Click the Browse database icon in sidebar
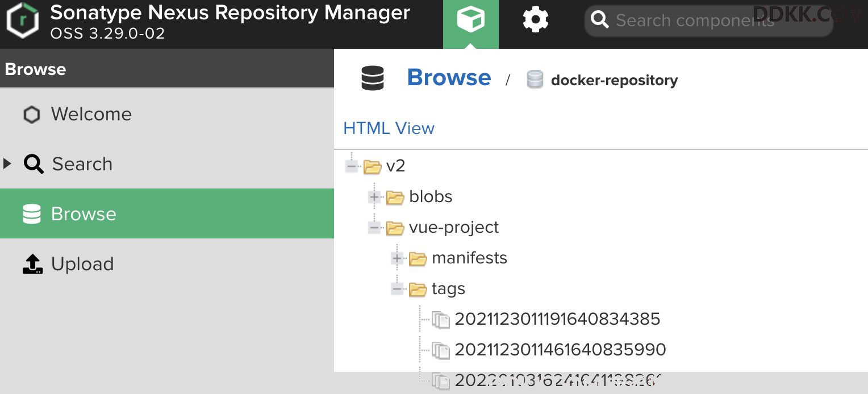868x394 pixels. click(x=32, y=214)
